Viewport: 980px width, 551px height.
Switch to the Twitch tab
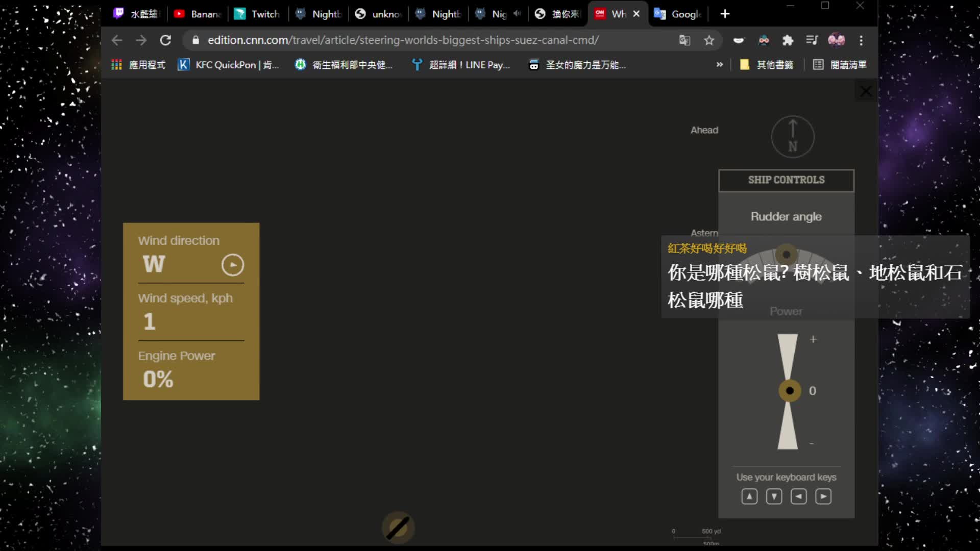point(258,14)
